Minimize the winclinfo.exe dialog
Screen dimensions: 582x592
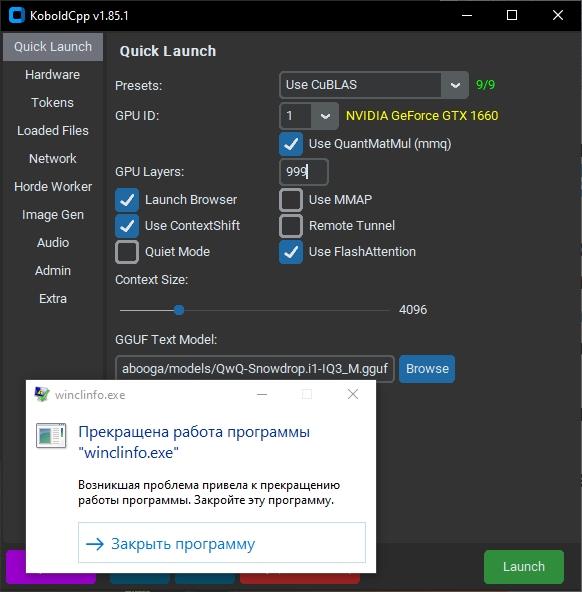click(x=262, y=395)
